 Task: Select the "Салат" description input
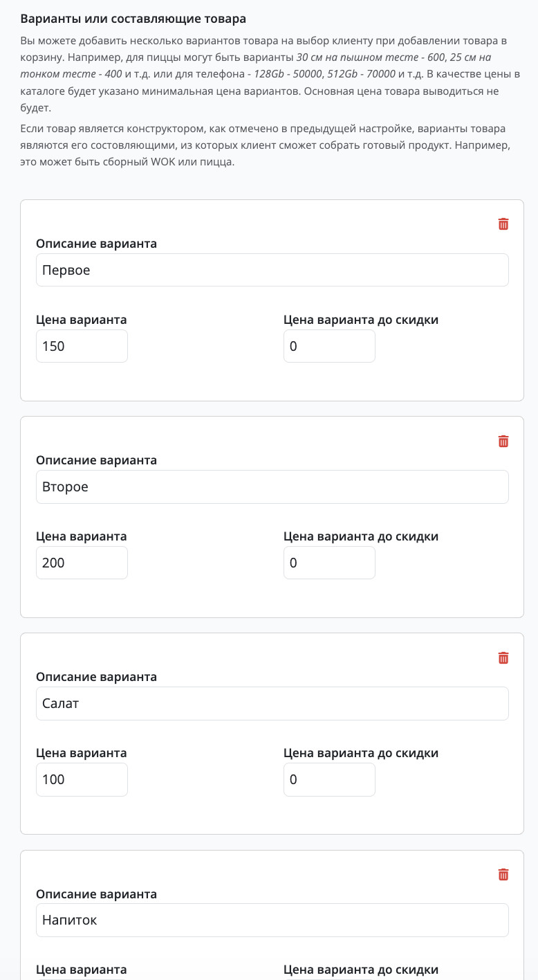272,704
